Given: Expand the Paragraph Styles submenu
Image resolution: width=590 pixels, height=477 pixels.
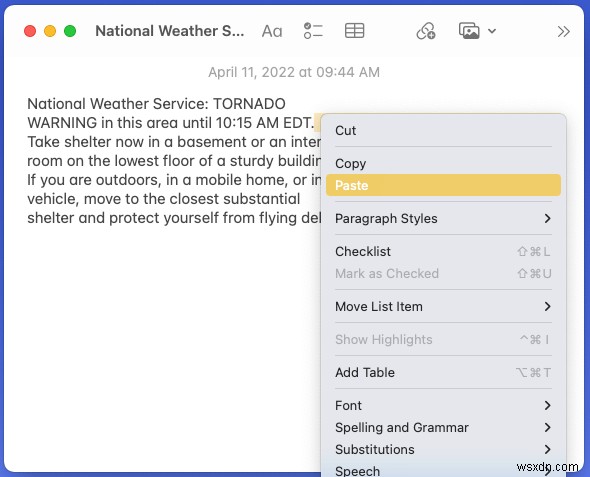Looking at the screenshot, I should tap(443, 218).
